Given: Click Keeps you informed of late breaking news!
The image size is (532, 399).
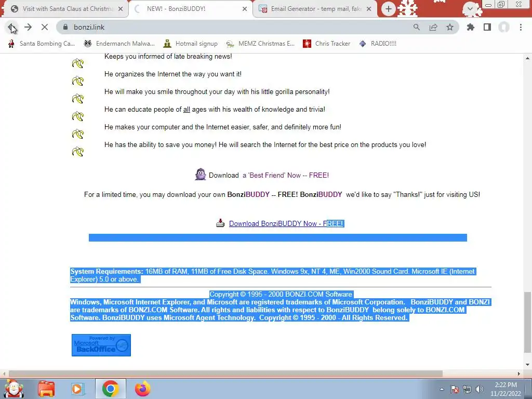Looking at the screenshot, I should tap(168, 56).
